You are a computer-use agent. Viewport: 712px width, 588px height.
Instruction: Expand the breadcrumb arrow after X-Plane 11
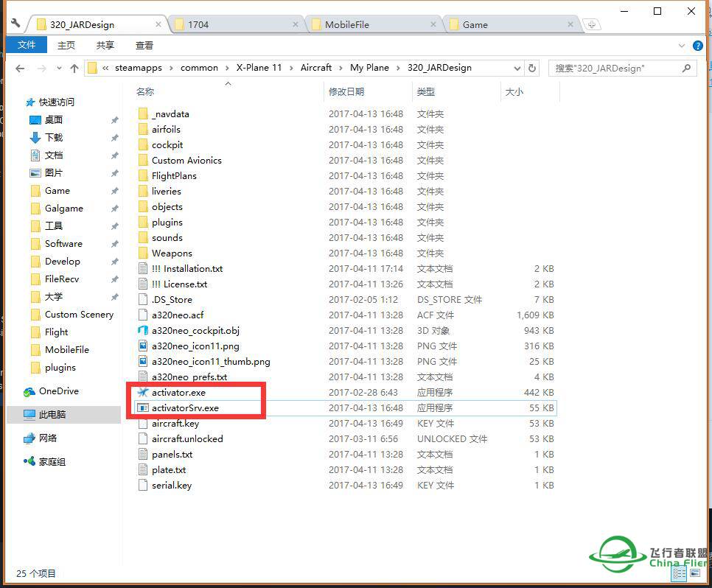(x=291, y=68)
